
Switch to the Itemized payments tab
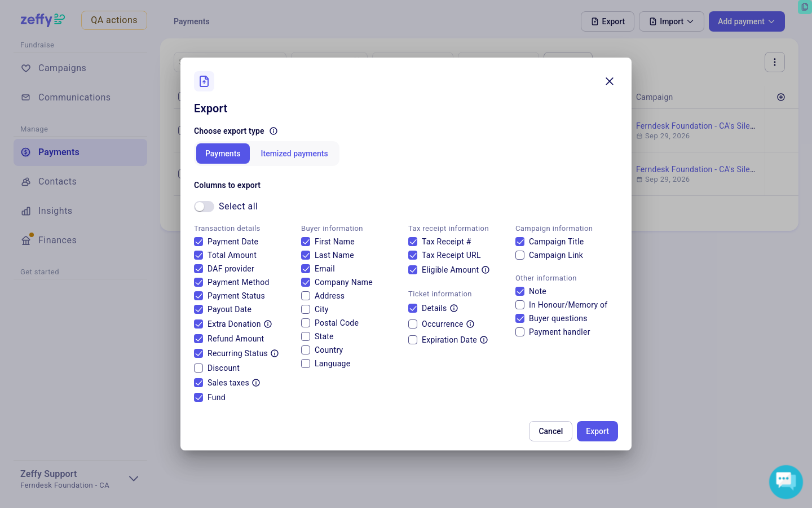tap(294, 154)
